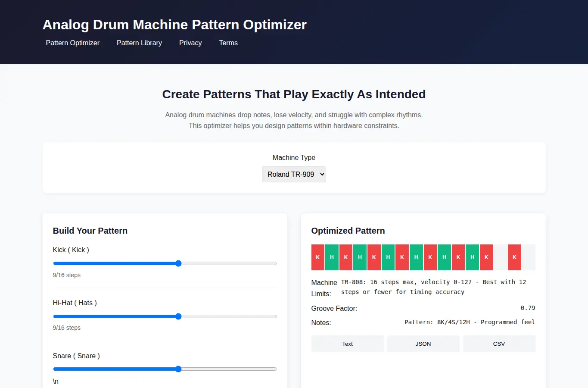
Task: Click the 'Optimized Pattern' heading
Action: 348,231
